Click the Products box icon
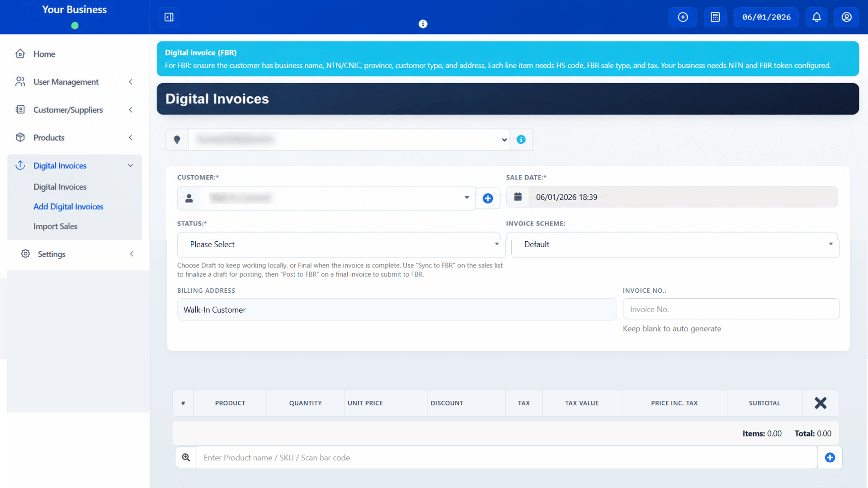Viewport: 868px width, 488px height. coord(20,137)
